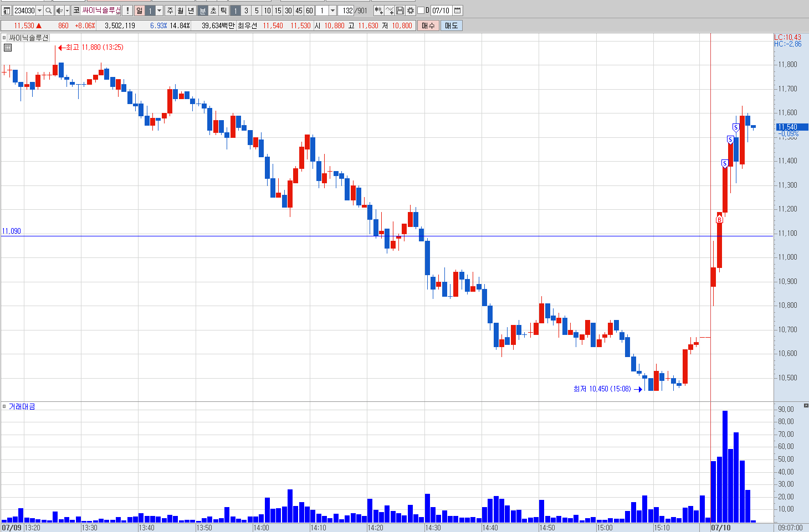Select the 30-minute interval tab
Image resolution: width=809 pixels, height=532 pixels.
tap(288, 11)
